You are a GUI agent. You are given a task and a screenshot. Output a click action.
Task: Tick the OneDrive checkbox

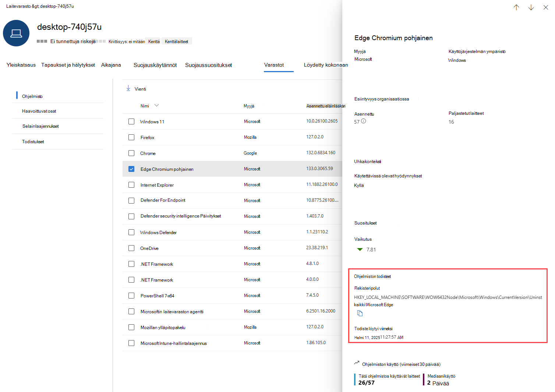[x=131, y=248]
